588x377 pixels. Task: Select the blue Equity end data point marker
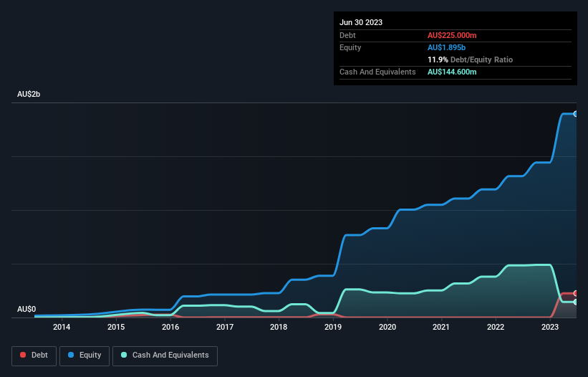click(x=576, y=114)
